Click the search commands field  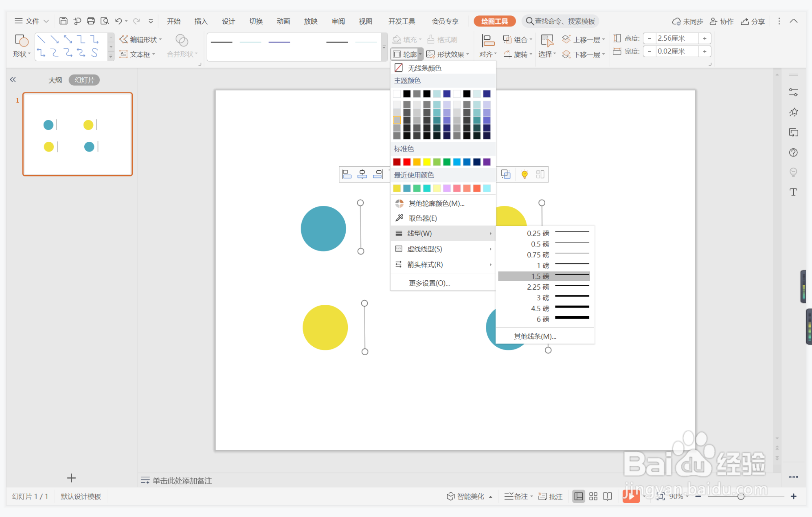pyautogui.click(x=561, y=21)
